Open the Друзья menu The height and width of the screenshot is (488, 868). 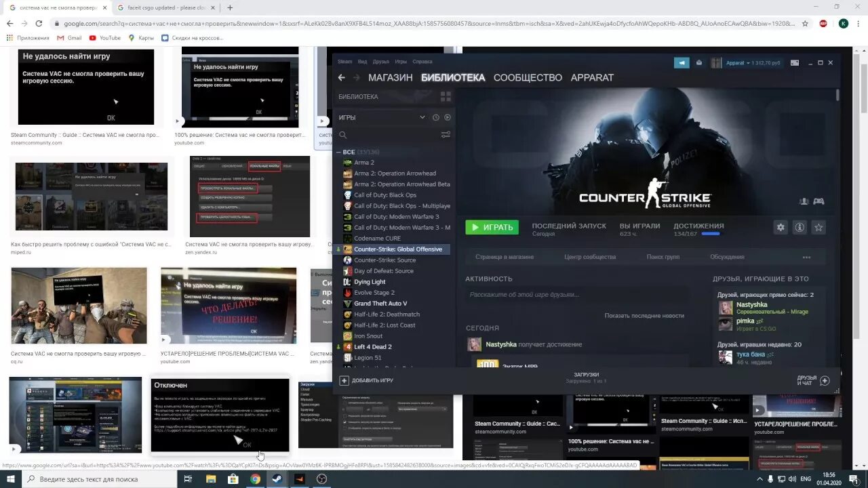(380, 62)
